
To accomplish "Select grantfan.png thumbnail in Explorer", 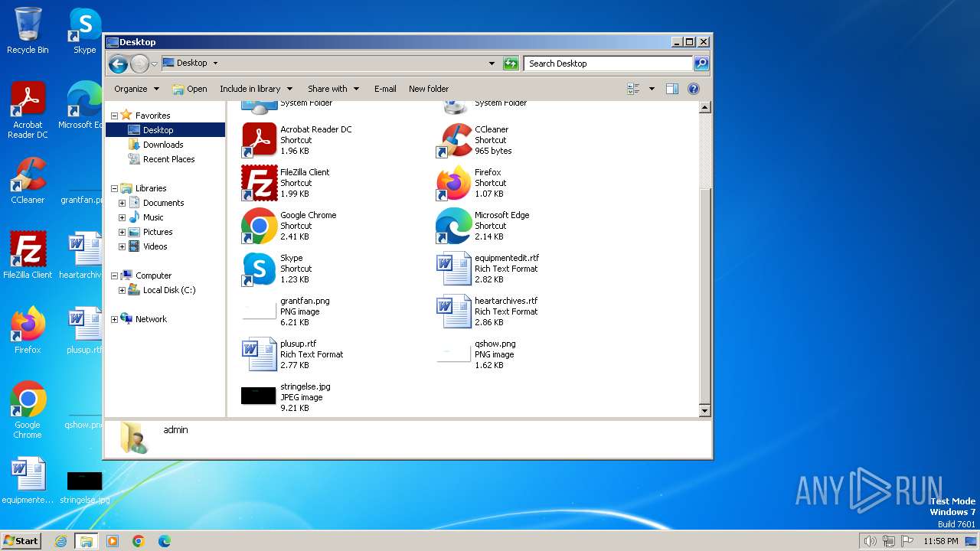I will 259,310.
